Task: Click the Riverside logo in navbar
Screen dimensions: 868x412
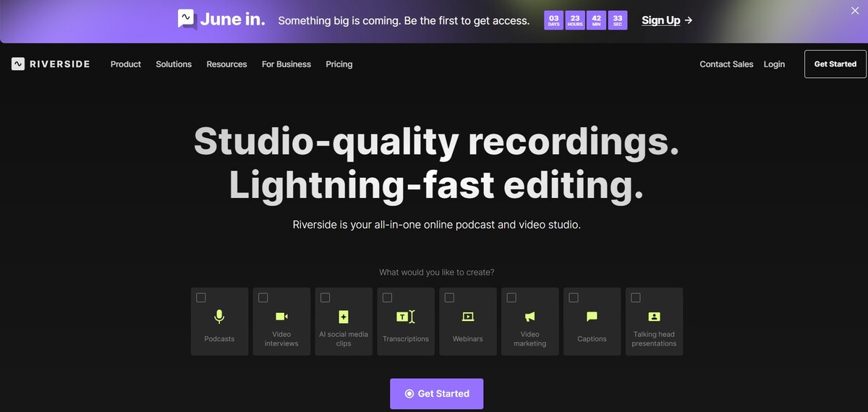Action: coord(51,64)
